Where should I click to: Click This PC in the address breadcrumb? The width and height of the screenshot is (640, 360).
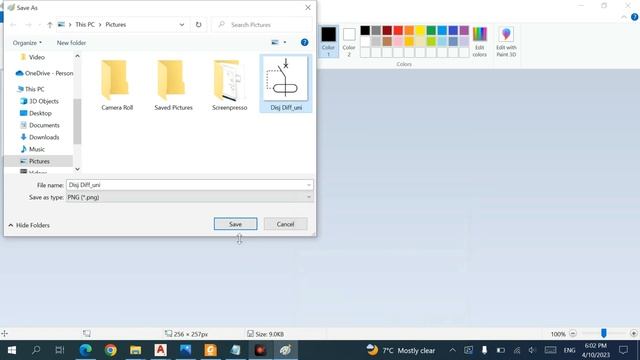(85, 24)
